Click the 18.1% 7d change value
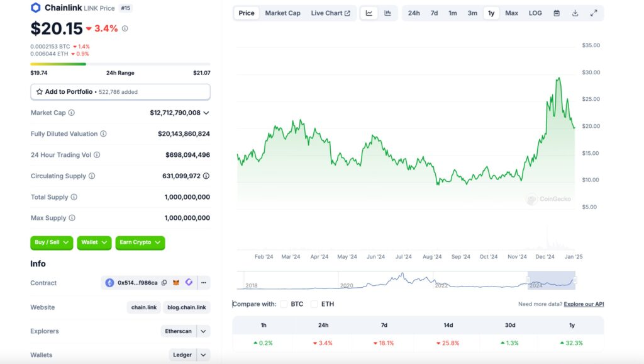Image resolution: width=644 pixels, height=364 pixels. click(x=384, y=343)
